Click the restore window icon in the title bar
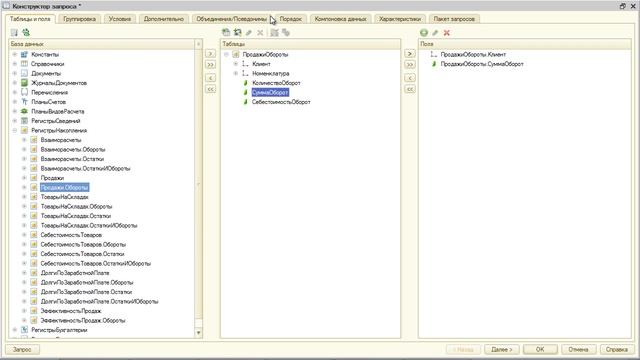 [622, 6]
